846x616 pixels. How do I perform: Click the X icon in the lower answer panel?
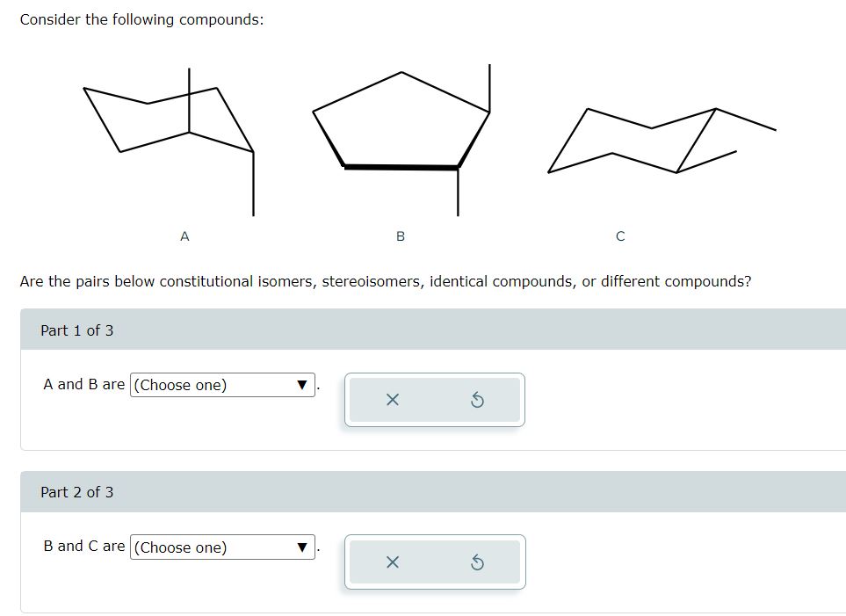(392, 562)
